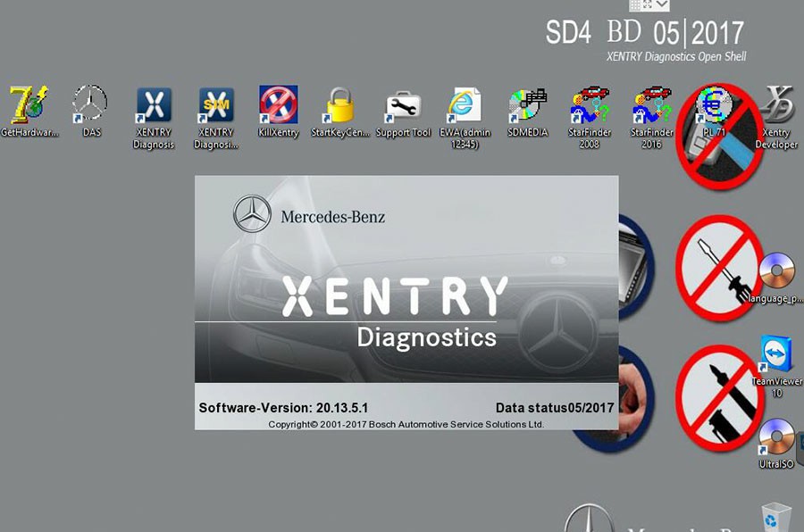Launch the XENTRY Diagnosis SIM shortcut
804x532 pixels.
215,105
